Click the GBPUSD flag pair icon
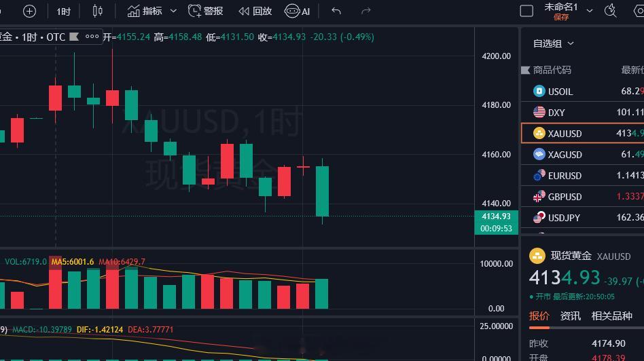 pyautogui.click(x=539, y=197)
